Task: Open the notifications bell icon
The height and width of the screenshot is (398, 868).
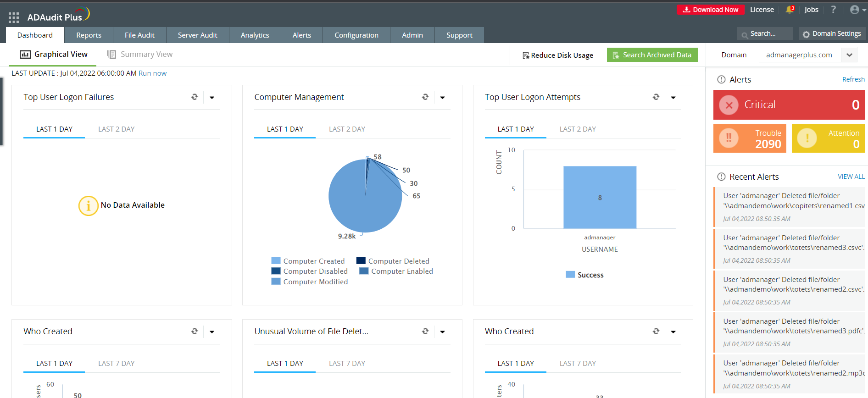Action: tap(790, 9)
